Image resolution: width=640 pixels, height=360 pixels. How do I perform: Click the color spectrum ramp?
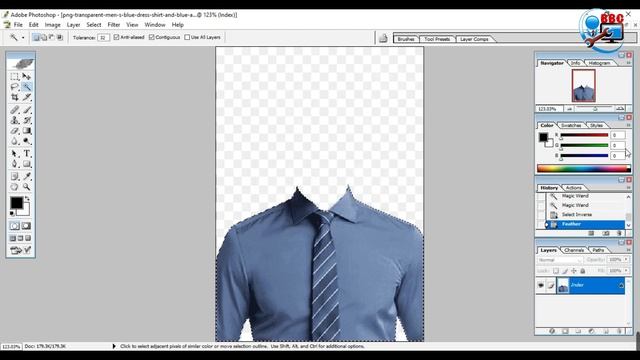click(584, 169)
